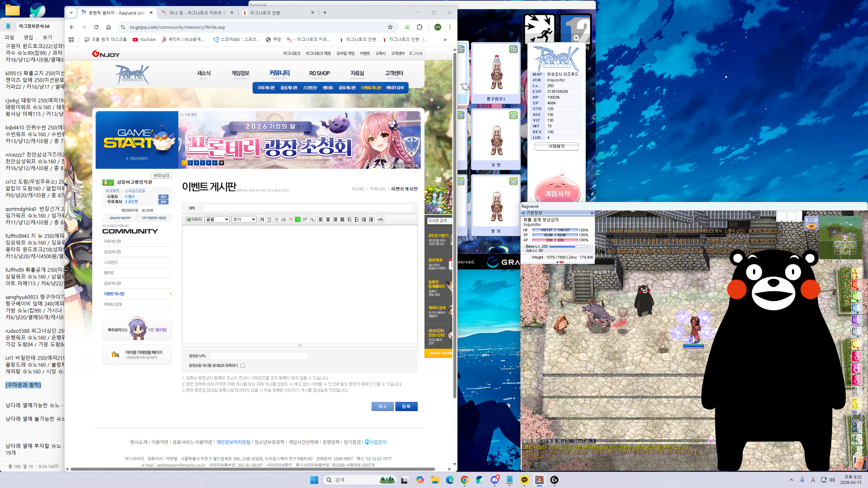Image resolution: width=868 pixels, height=488 pixels.
Task: Select the bulleted list icon
Action: (357, 219)
